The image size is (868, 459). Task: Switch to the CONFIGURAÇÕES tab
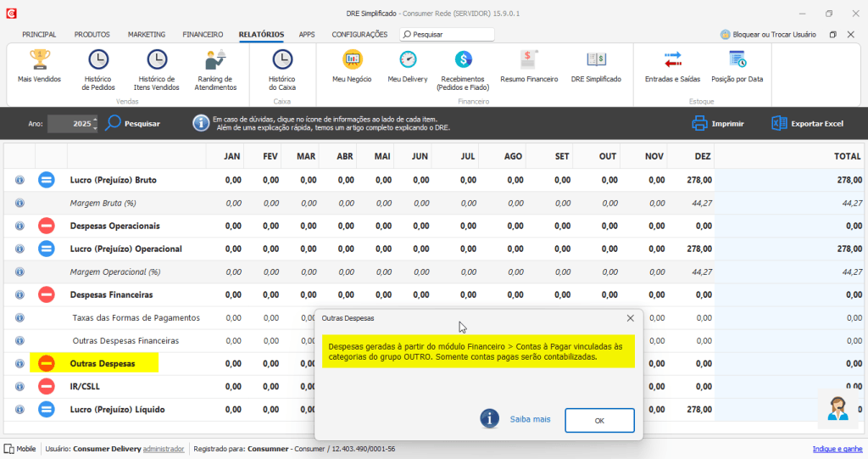click(x=359, y=35)
